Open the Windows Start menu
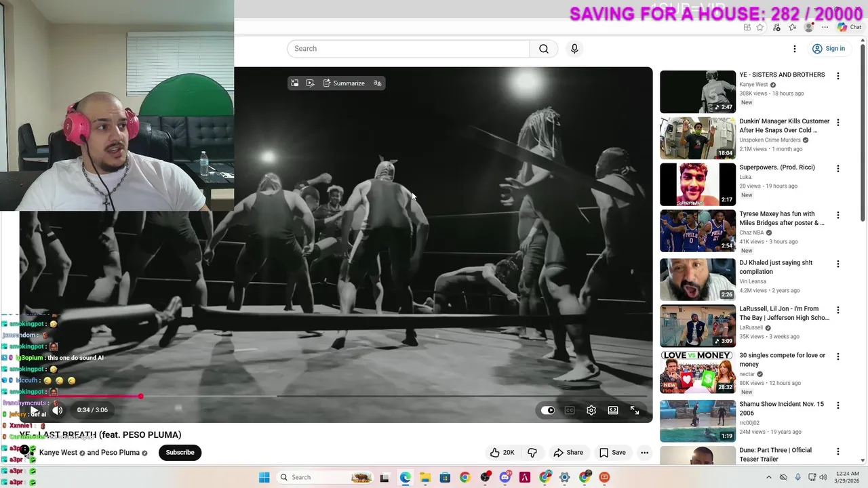This screenshot has width=868, height=488. 264,477
